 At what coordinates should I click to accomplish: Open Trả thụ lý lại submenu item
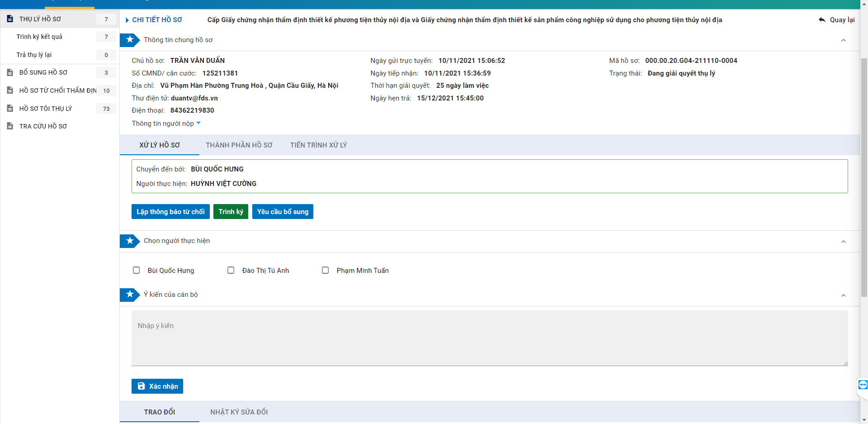pyautogui.click(x=60, y=55)
